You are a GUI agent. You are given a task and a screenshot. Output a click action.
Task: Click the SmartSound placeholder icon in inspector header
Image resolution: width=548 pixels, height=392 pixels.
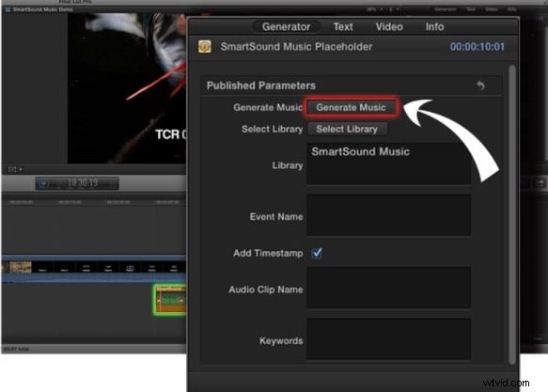point(205,47)
